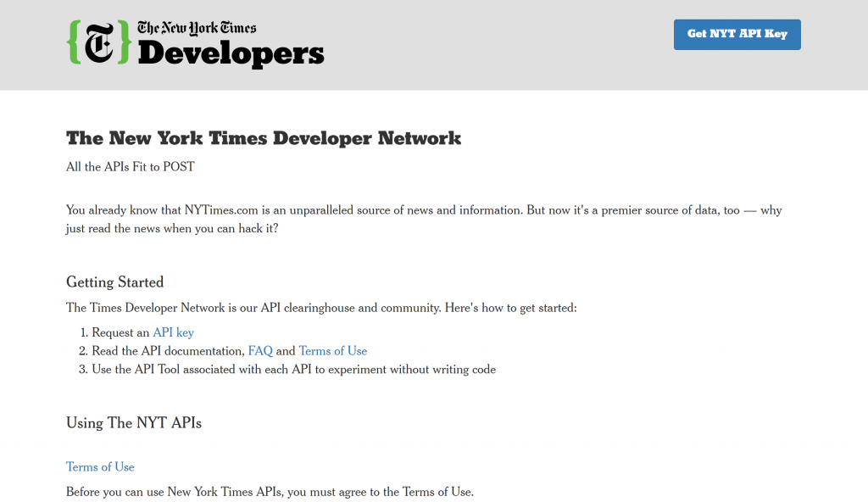Click The New York Times wordmark in header

197,28
